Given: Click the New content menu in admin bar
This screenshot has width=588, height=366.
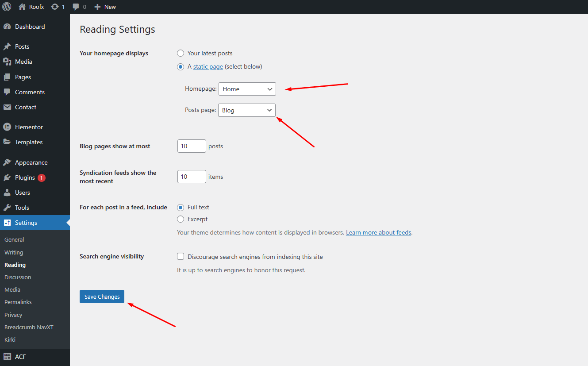Looking at the screenshot, I should pos(105,7).
